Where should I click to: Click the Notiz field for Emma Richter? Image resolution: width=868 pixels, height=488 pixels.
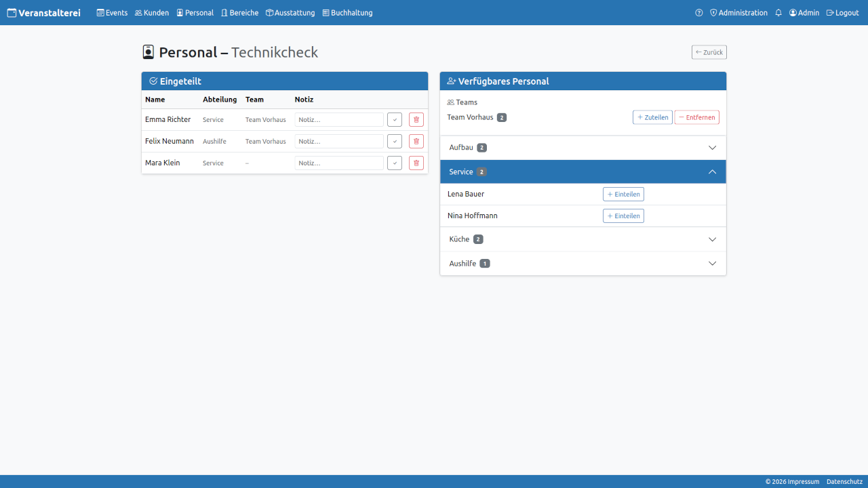[339, 120]
